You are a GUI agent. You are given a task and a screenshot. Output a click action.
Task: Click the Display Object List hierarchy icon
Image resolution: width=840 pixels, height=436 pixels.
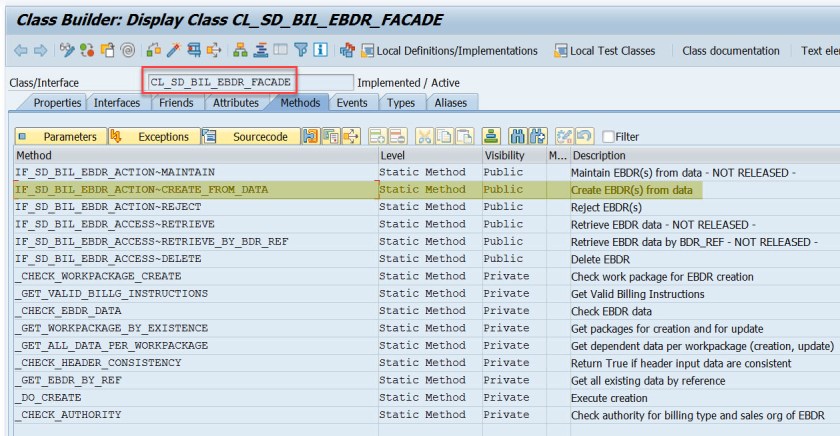pyautogui.click(x=240, y=51)
